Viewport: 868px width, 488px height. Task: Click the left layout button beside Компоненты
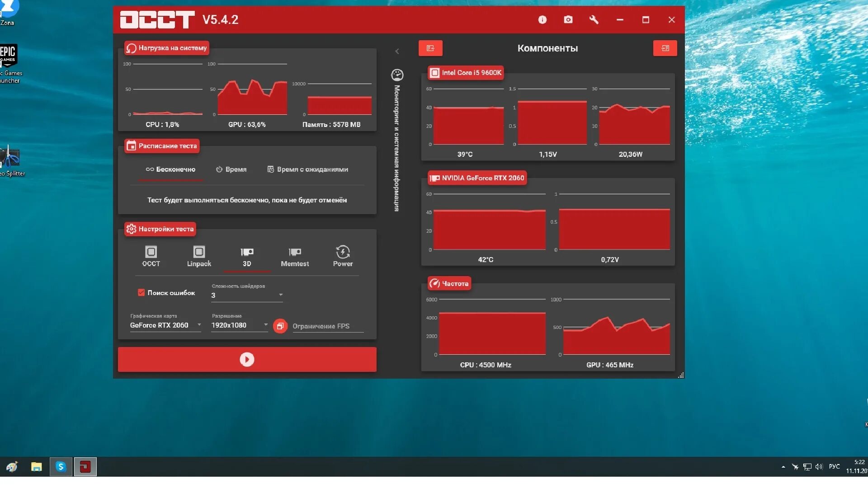tap(430, 48)
